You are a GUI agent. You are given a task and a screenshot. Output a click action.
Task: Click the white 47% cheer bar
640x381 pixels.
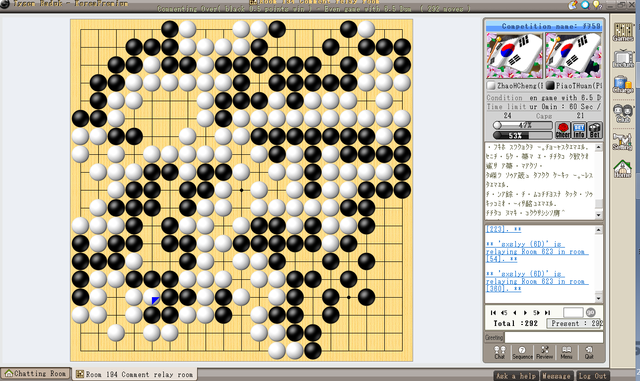[523, 125]
